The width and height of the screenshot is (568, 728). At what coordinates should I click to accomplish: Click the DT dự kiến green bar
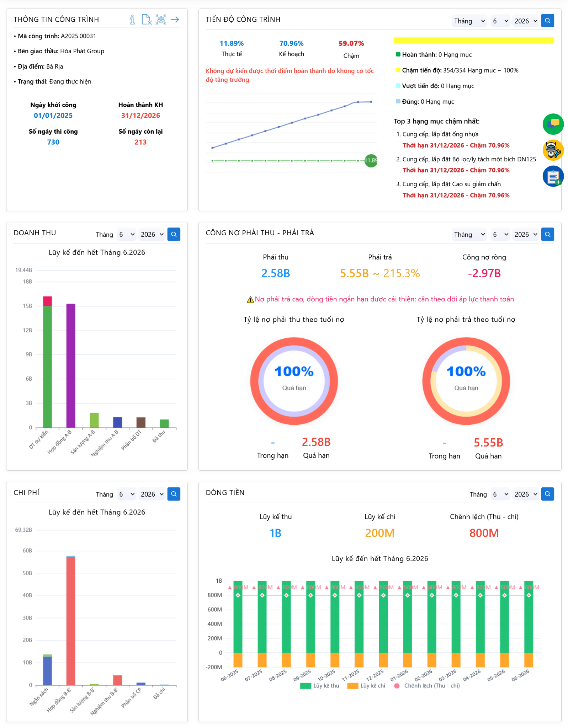[48, 366]
